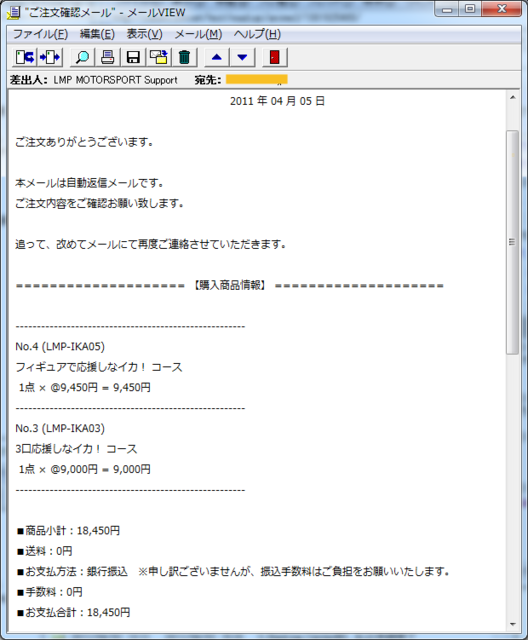Click the 【購入商品情報】 heading
The width and height of the screenshot is (528, 640).
click(230, 285)
